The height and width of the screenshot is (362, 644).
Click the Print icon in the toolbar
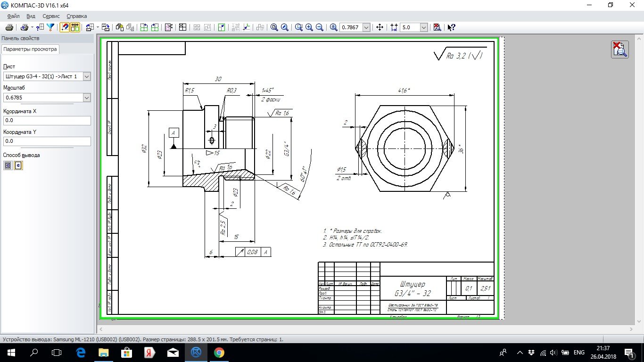tap(9, 27)
